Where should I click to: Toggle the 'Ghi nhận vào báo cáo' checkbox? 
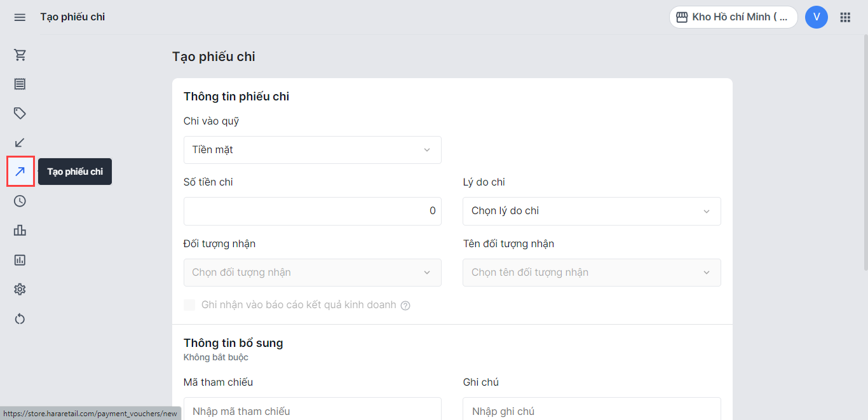pyautogui.click(x=189, y=305)
